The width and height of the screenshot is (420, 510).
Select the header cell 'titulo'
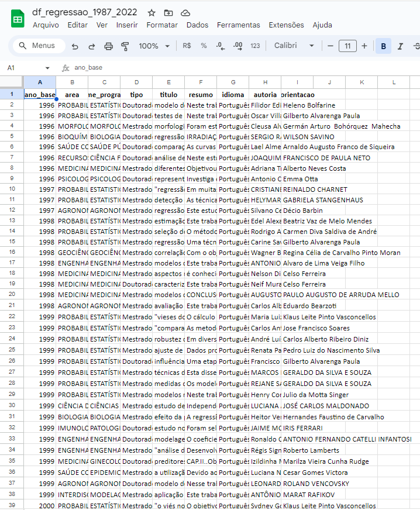pos(168,95)
